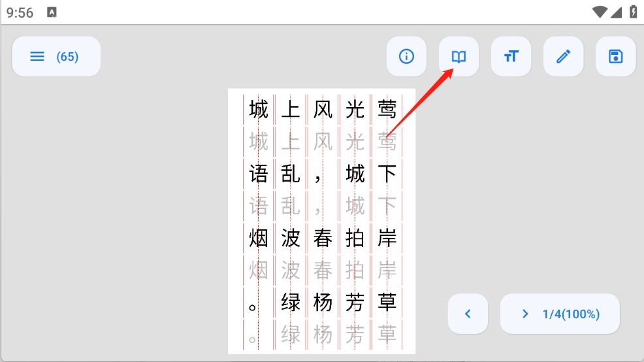Tap the pencil edit icon
Viewport: 644px width, 362px height.
563,57
